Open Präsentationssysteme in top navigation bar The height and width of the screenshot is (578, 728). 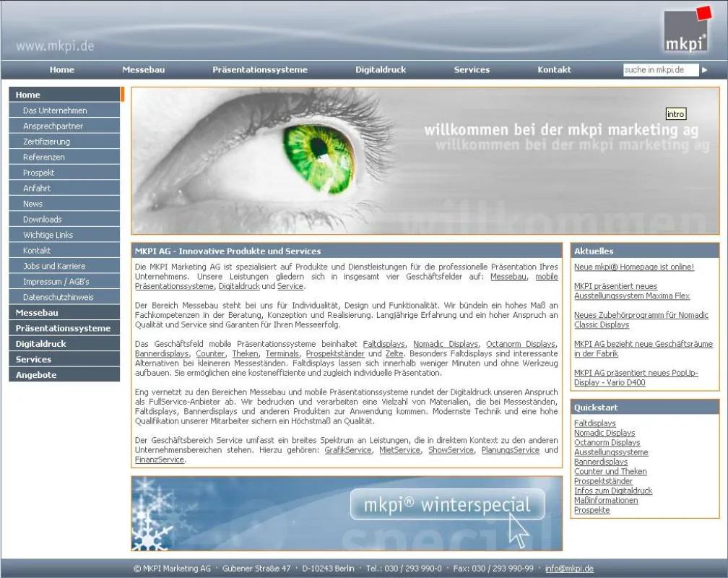point(260,69)
